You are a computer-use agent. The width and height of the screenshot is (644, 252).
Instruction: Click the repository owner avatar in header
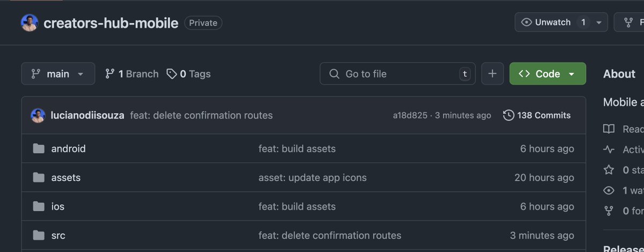tap(30, 23)
